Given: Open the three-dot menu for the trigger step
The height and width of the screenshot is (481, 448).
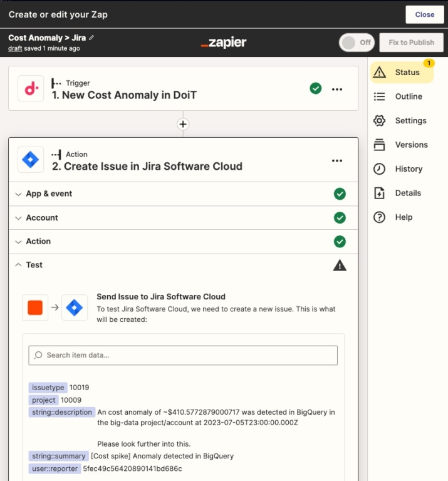Looking at the screenshot, I should coord(337,90).
